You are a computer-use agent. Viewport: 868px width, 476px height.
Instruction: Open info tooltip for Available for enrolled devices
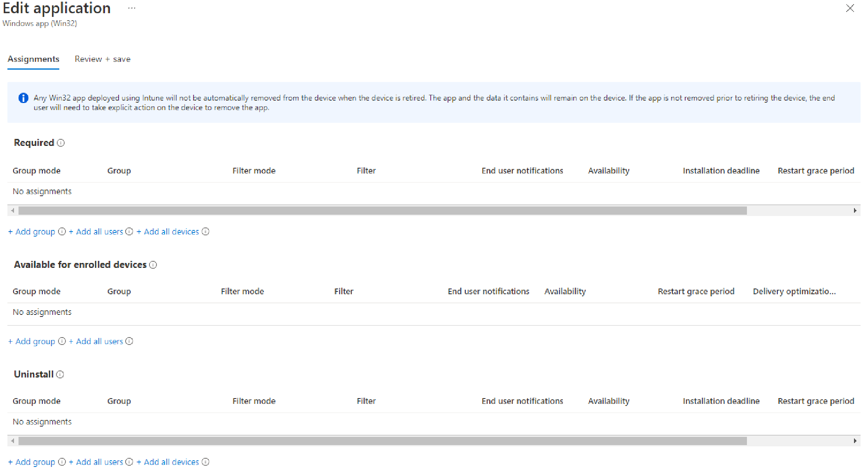153,265
